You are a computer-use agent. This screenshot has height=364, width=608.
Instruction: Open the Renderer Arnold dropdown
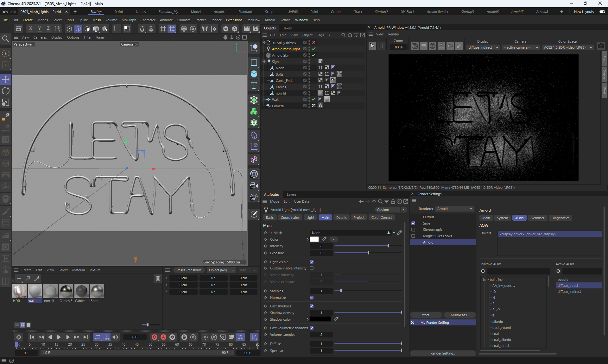click(454, 209)
